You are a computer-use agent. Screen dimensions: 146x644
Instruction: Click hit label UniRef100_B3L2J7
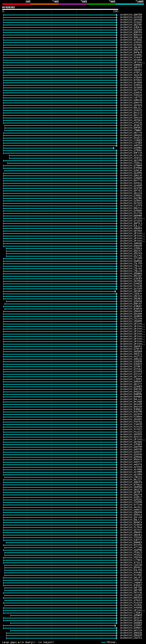pyautogui.click(x=131, y=225)
